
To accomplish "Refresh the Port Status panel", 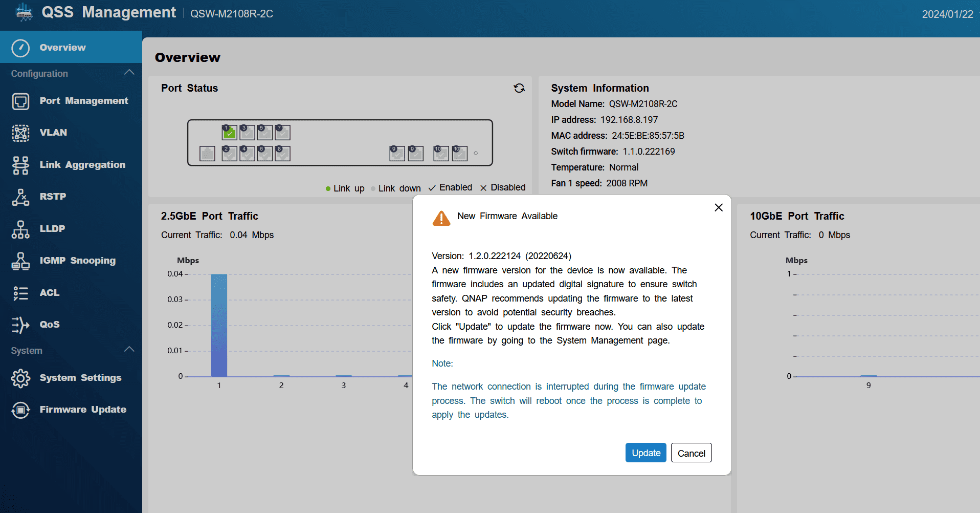I will pyautogui.click(x=519, y=88).
